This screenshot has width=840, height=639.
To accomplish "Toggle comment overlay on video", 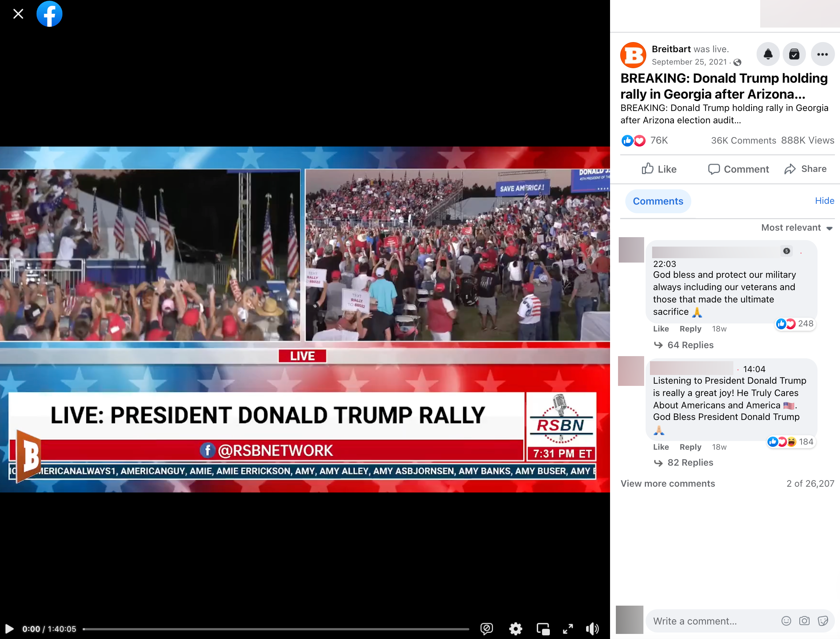I will pos(487,628).
